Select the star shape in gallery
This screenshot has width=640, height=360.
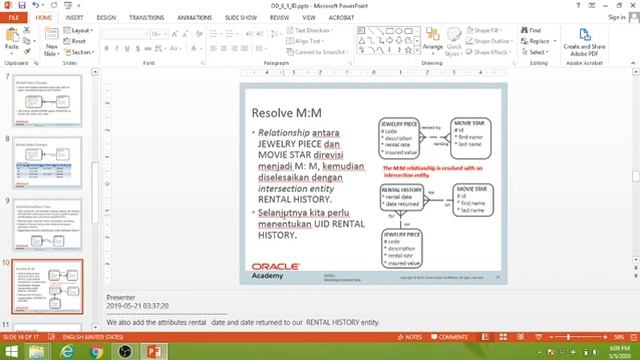pos(408,50)
